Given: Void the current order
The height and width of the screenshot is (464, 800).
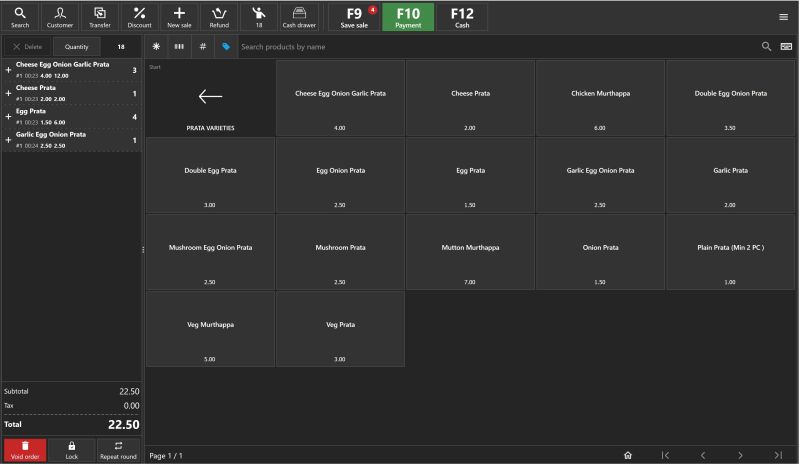Looking at the screenshot, I should pos(25,450).
